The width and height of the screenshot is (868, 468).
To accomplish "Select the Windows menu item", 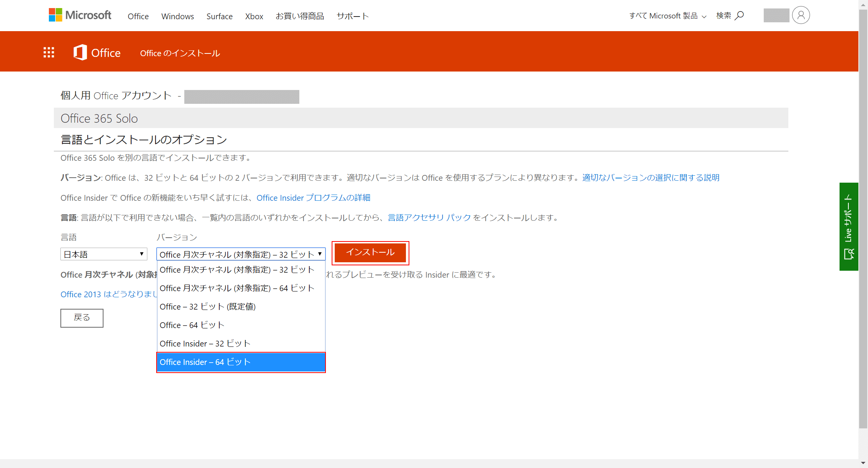I will [177, 16].
